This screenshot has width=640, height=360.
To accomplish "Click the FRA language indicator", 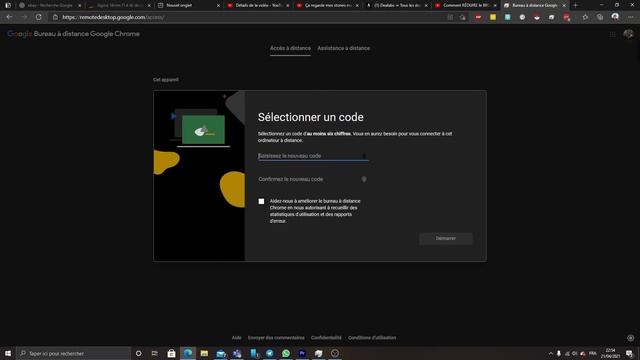I will [593, 353].
